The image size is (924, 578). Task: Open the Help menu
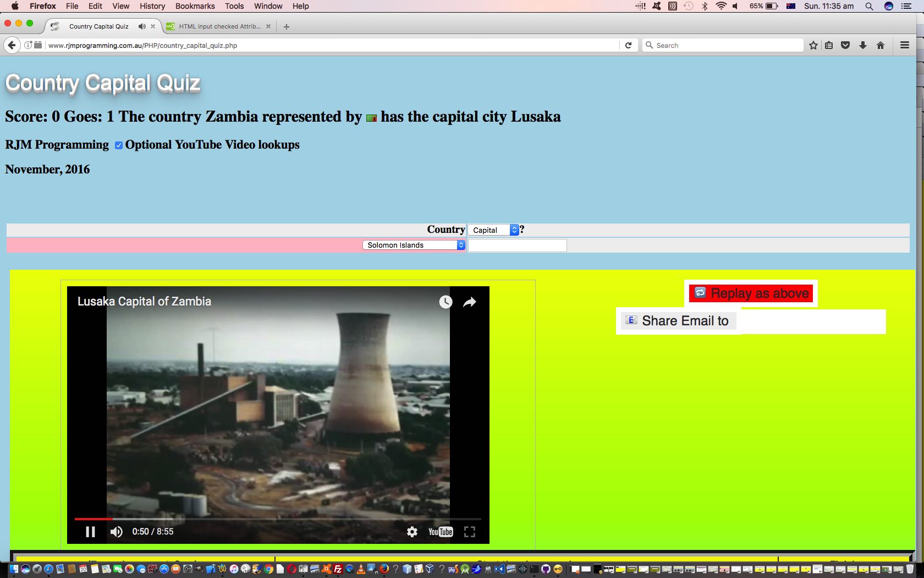[300, 6]
